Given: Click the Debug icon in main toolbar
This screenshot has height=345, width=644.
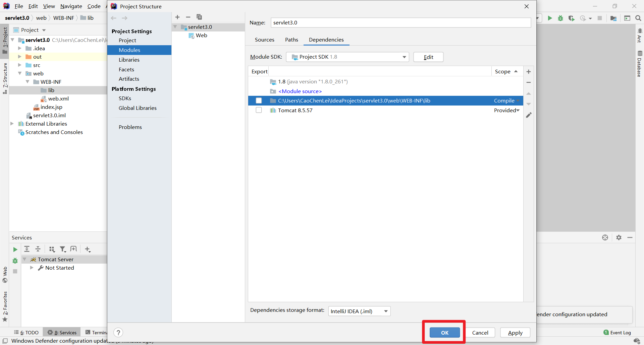Looking at the screenshot, I should coord(560,18).
